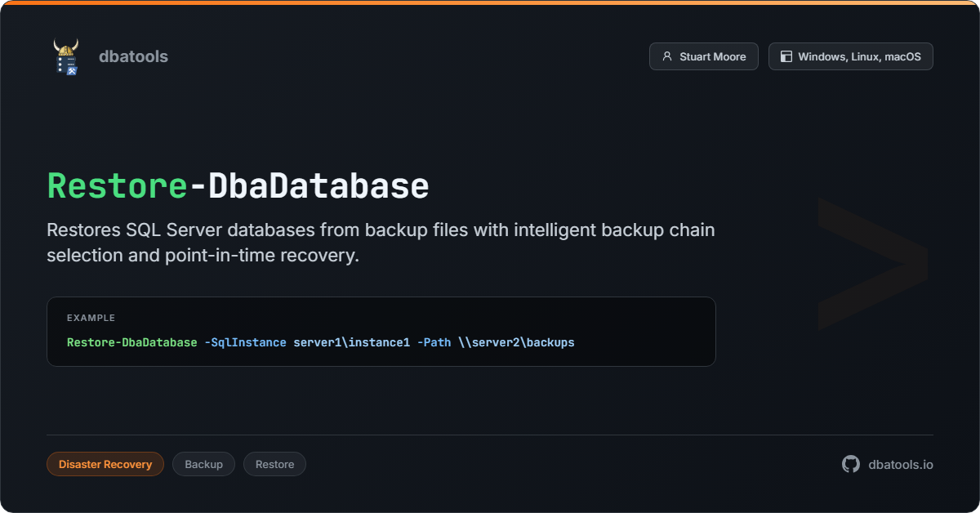This screenshot has height=513, width=980.
Task: Click the large chevron watermark on the right
Action: [x=872, y=263]
